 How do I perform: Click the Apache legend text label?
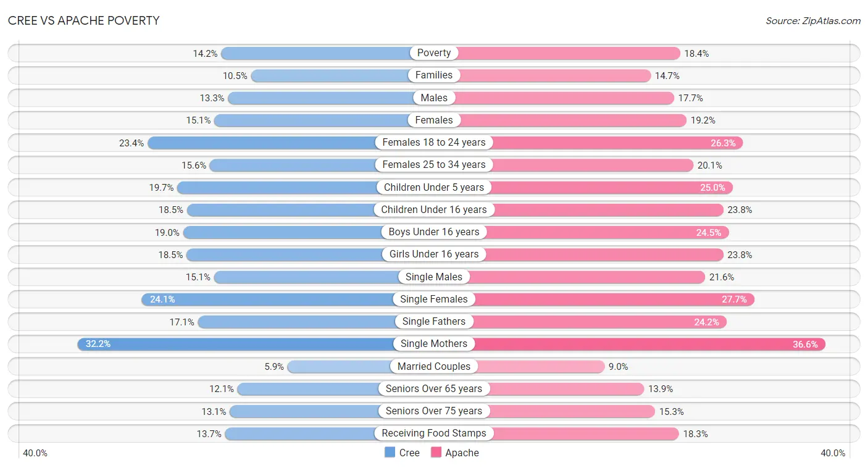(462, 453)
